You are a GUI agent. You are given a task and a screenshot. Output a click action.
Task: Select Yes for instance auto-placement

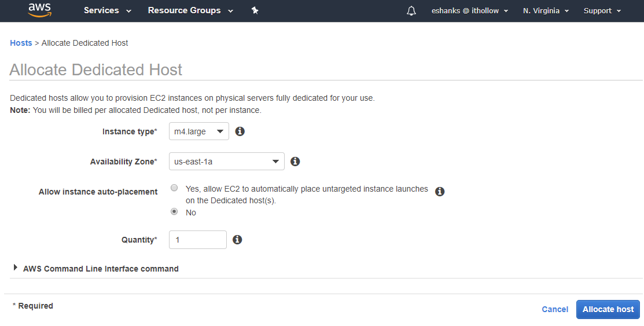pos(174,188)
